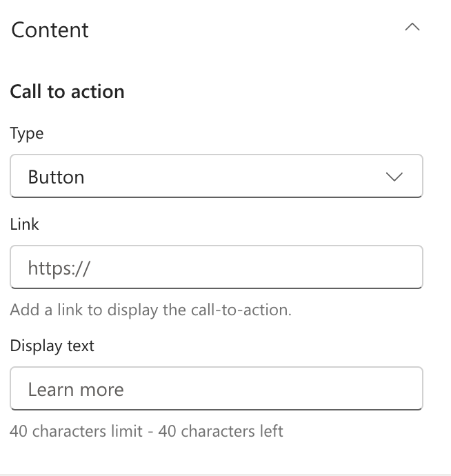This screenshot has height=476, width=451.
Task: Click the Display text label
Action: coord(52,346)
